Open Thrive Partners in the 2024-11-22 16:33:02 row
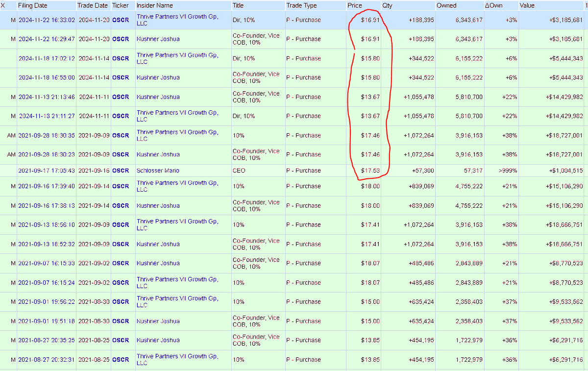Image resolution: width=588 pixels, height=371 pixels. tap(177, 20)
